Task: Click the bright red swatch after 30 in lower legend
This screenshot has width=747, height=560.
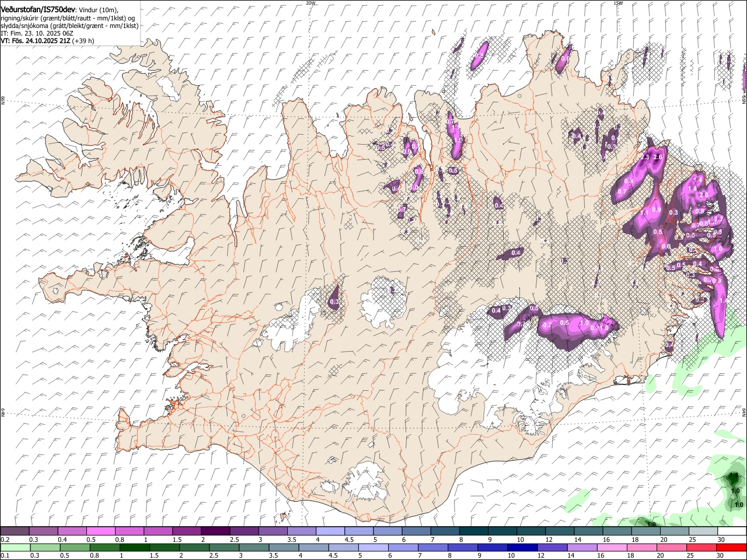Action: (x=731, y=548)
